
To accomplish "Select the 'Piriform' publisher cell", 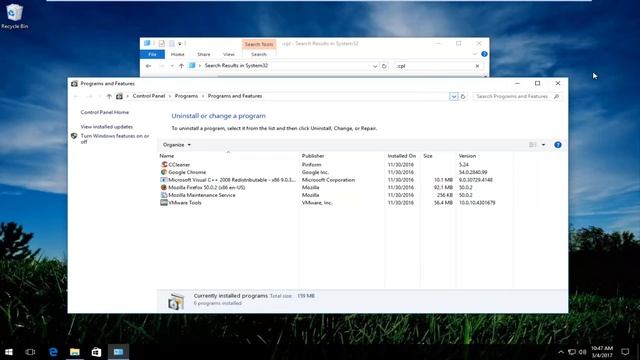I will (311, 164).
